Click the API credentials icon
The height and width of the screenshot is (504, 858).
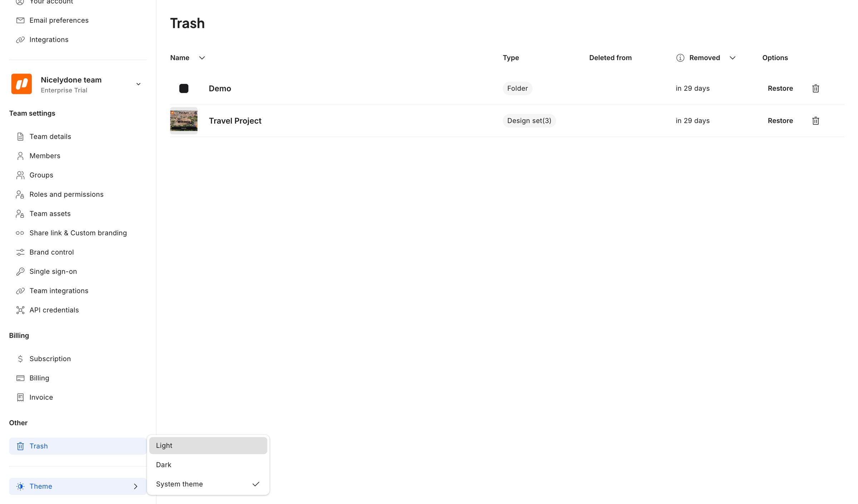click(20, 310)
